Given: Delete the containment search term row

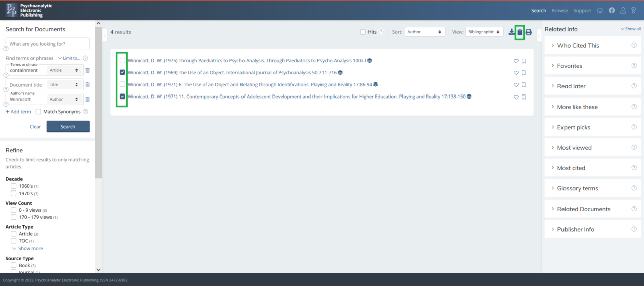Looking at the screenshot, I should 87,70.
